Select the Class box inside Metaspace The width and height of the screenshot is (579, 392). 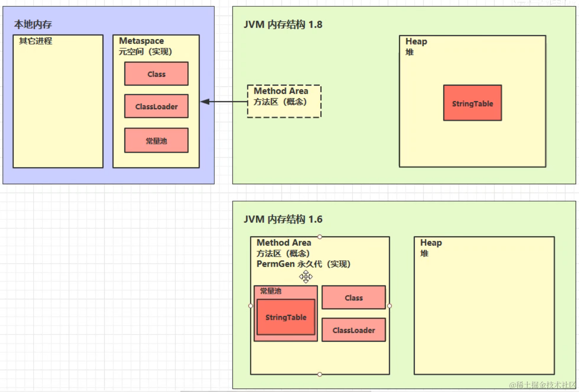(156, 74)
